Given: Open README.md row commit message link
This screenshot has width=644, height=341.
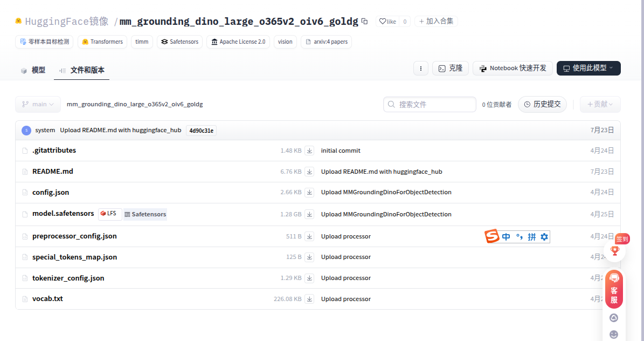Looking at the screenshot, I should click(382, 172).
